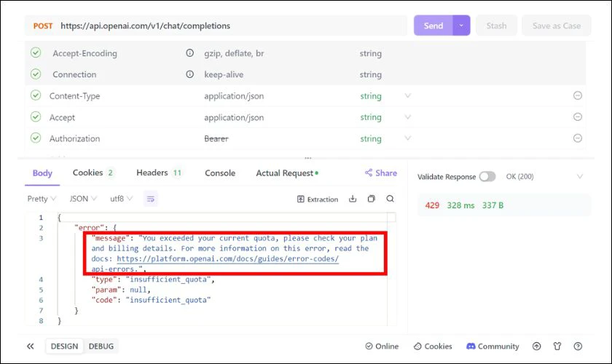
Task: Click the Online status indicator
Action: (382, 346)
